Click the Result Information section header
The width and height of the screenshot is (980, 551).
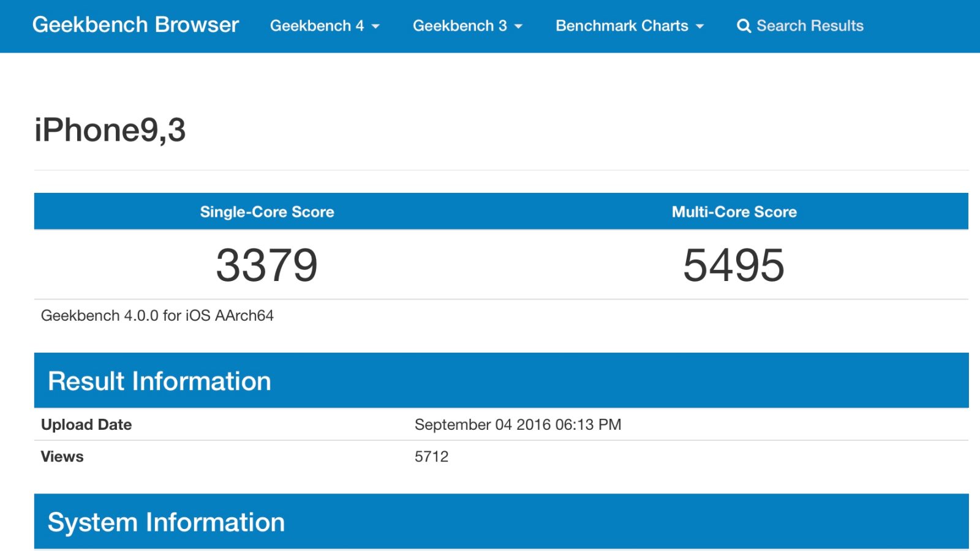(159, 381)
